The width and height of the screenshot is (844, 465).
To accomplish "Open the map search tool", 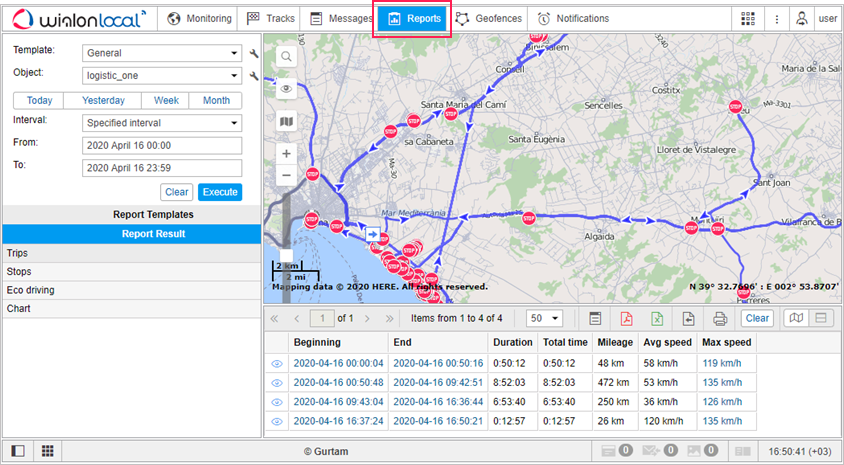I will click(286, 57).
